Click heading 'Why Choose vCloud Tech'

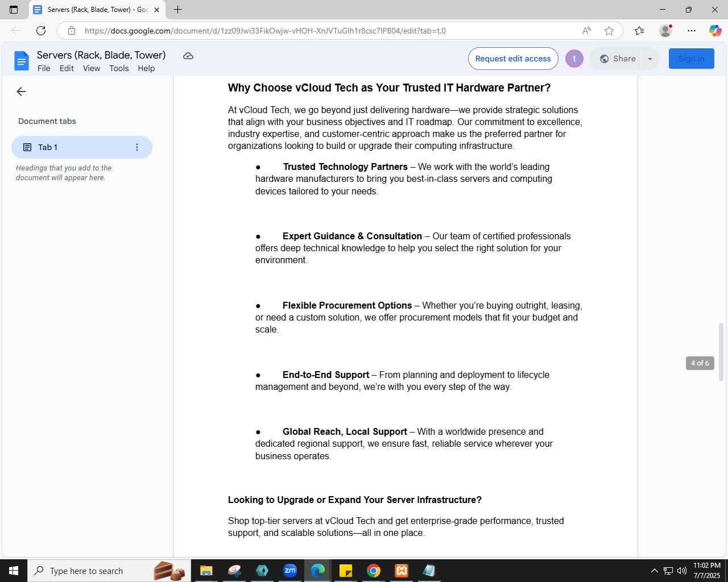[x=389, y=88]
